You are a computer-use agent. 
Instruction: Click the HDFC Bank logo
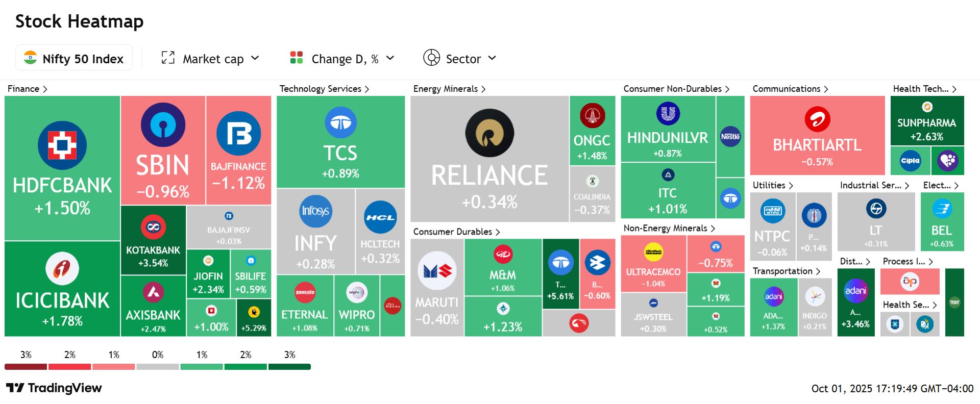coord(62,145)
